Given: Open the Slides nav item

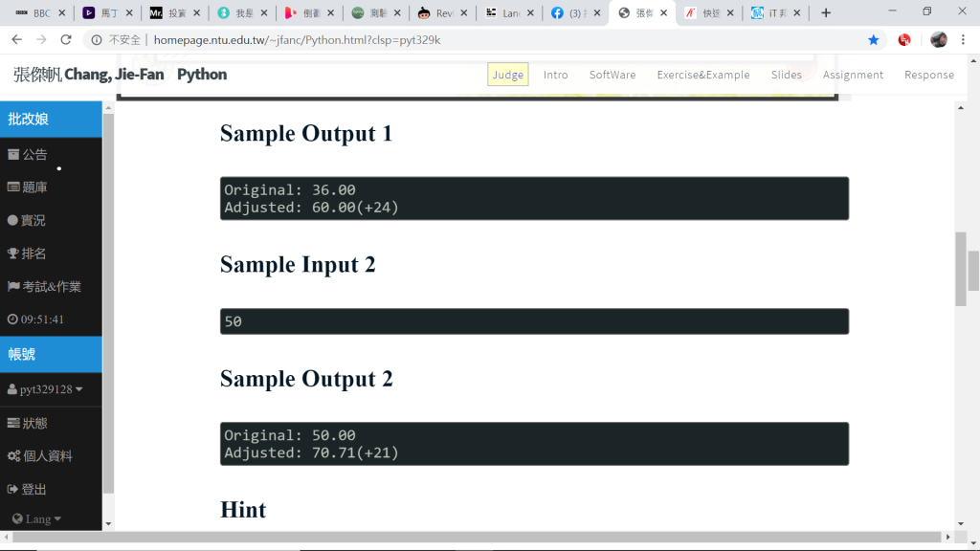Looking at the screenshot, I should (787, 75).
